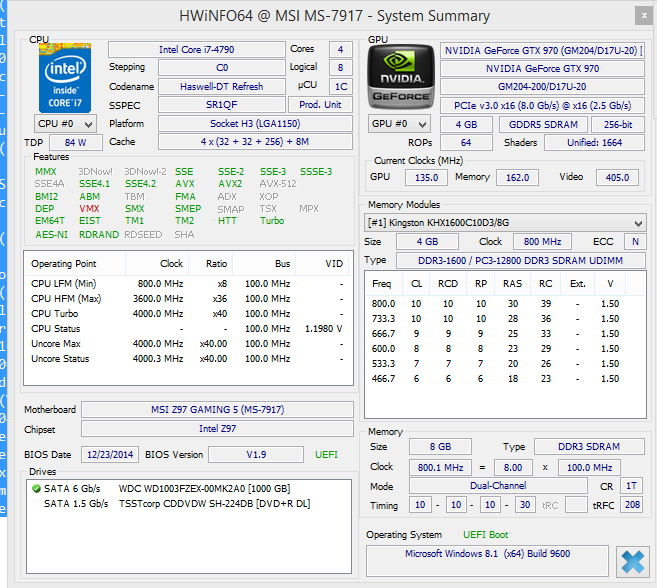657x588 pixels.
Task: Click the green drive health checkmark icon
Action: click(36, 489)
